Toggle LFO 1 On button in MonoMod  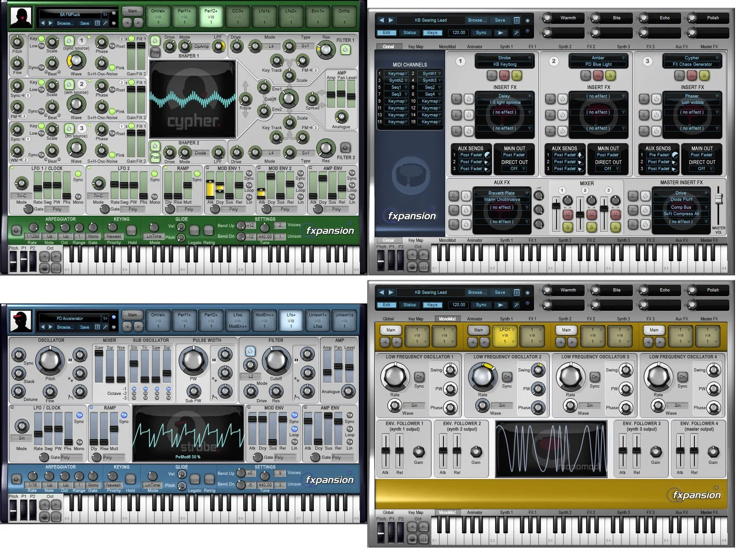(419, 377)
